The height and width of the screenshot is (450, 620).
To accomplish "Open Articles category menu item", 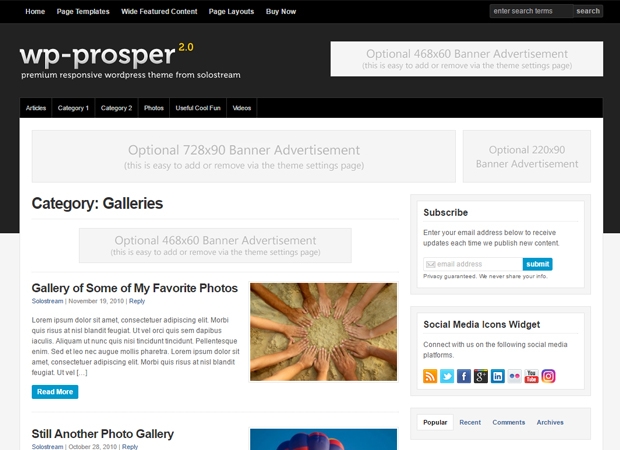I will point(36,108).
